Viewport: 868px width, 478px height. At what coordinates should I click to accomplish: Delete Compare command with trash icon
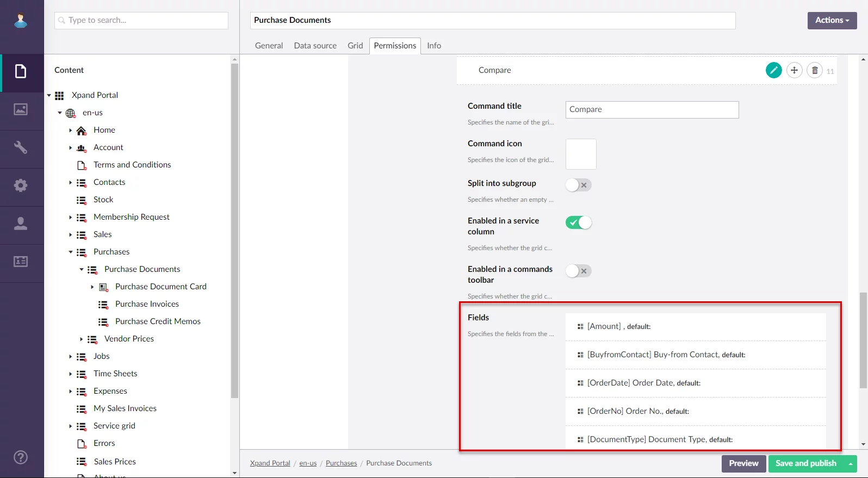point(814,70)
